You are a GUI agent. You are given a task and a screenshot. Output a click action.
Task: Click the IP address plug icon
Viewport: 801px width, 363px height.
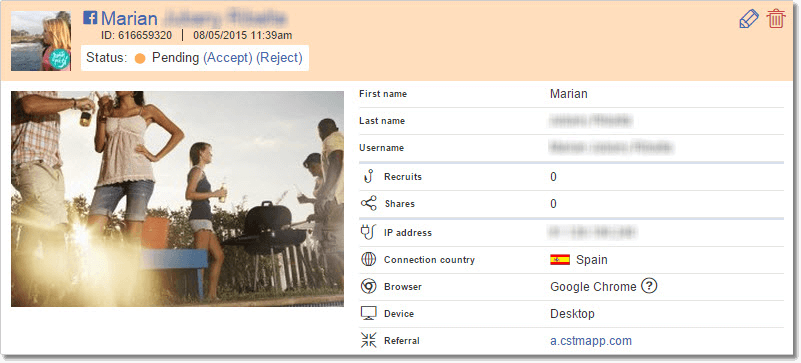(368, 232)
